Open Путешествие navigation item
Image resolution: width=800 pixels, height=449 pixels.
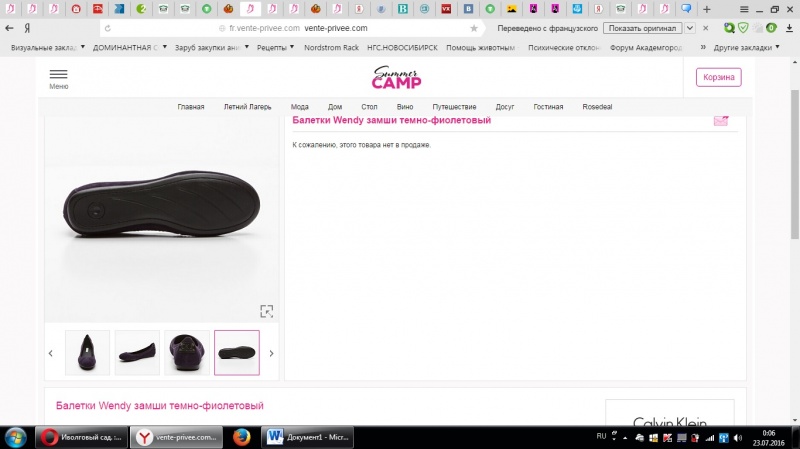click(x=454, y=107)
